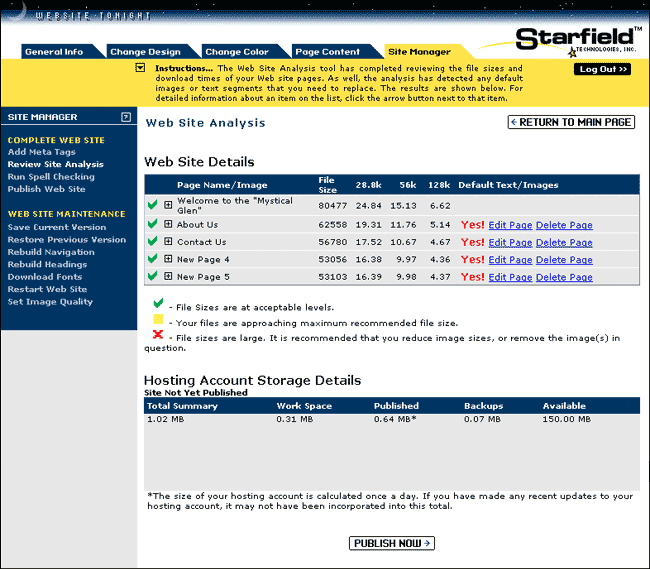Screen dimensions: 650x569
Task: Open Review Site Analysis link
Action: click(56, 165)
